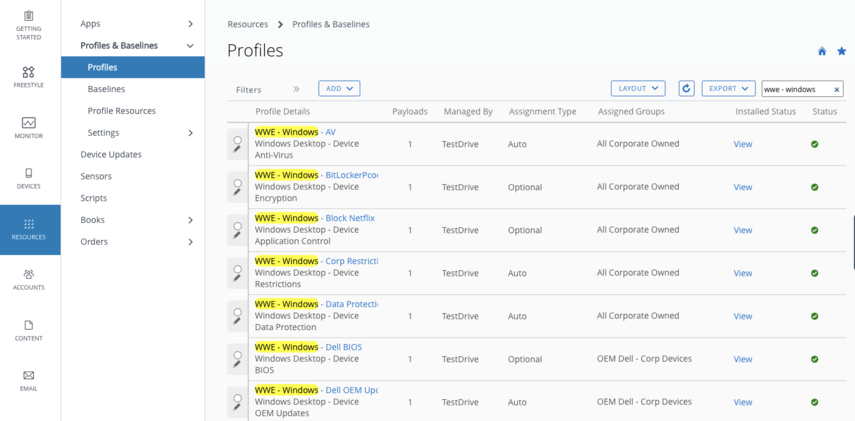Screen dimensions: 855x421
Task: Click the star favorite icon
Action: (842, 51)
